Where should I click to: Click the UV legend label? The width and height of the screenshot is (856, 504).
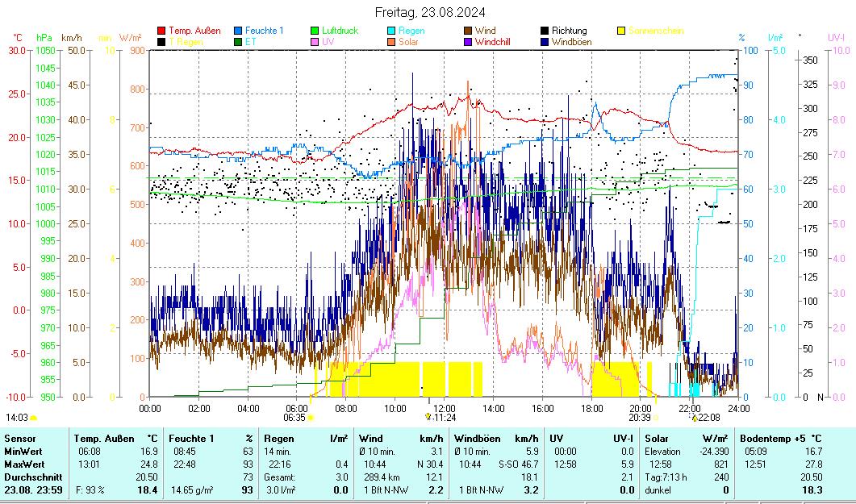[328, 42]
